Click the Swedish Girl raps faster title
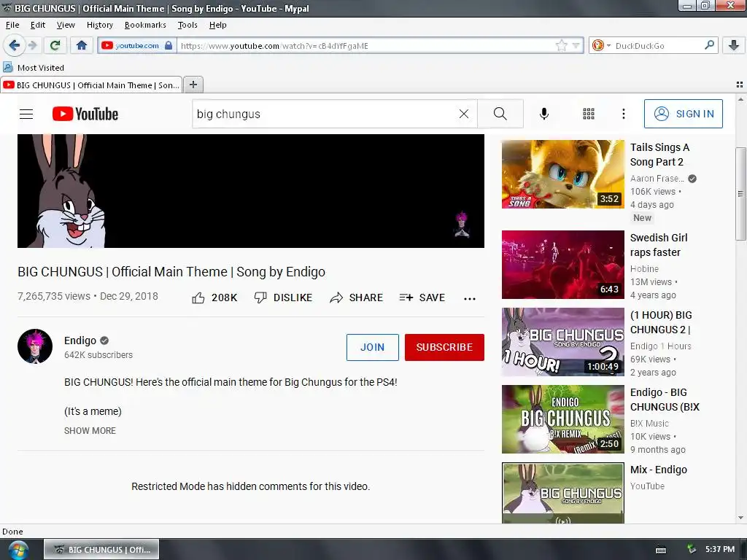Screen dimensions: 747x560 [659, 245]
